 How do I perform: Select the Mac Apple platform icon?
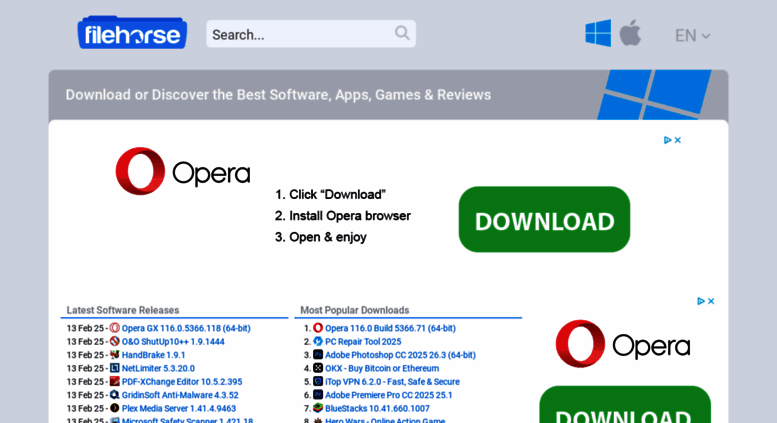[630, 33]
